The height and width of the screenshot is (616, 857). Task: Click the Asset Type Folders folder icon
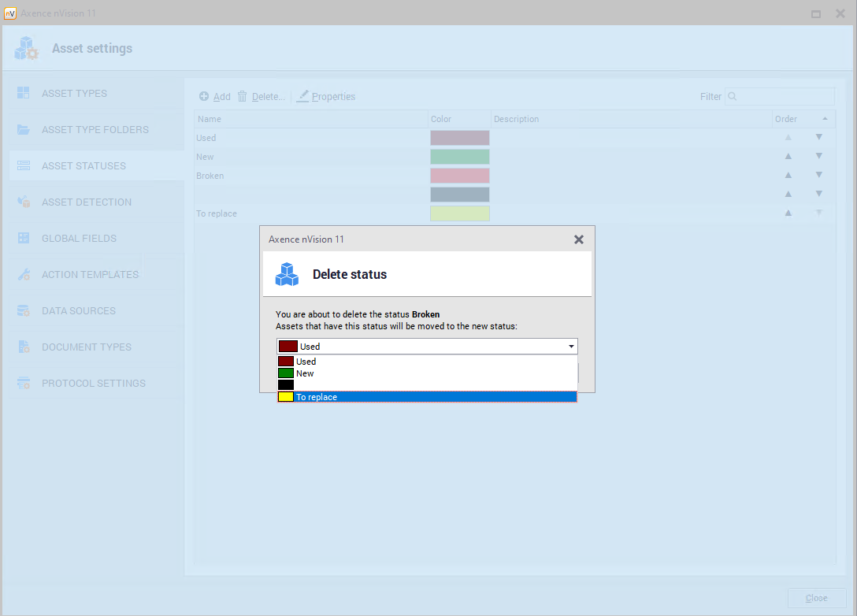click(24, 129)
